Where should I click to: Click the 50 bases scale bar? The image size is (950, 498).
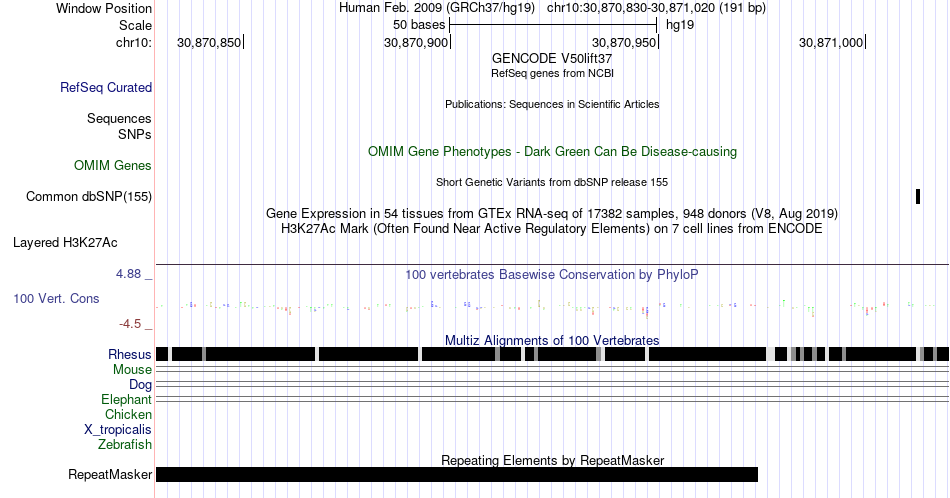pos(553,25)
